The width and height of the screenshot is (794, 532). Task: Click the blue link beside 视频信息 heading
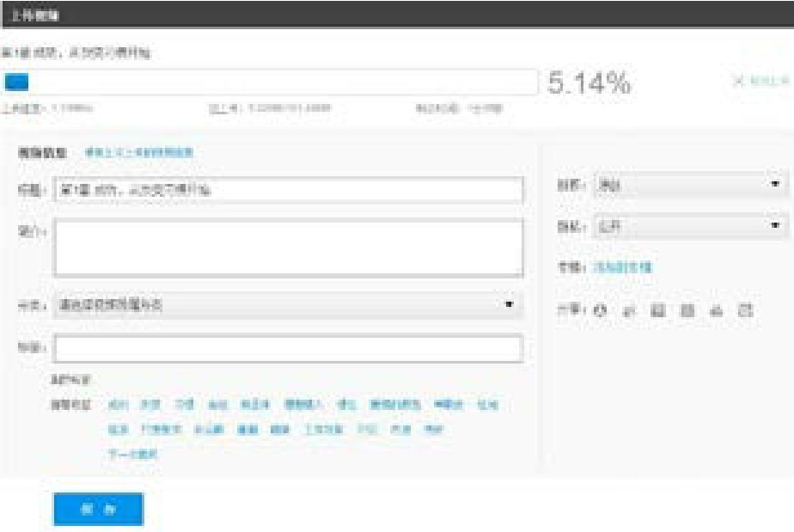(138, 152)
